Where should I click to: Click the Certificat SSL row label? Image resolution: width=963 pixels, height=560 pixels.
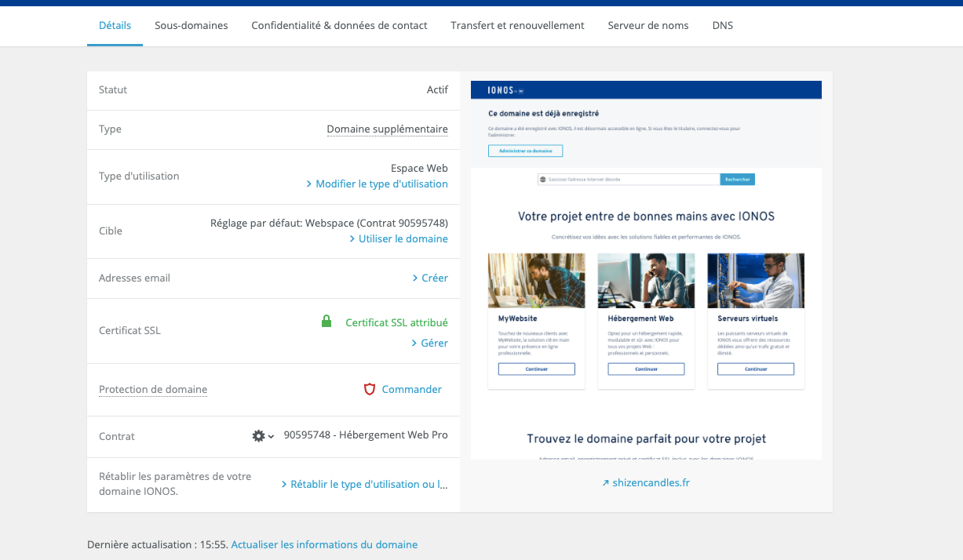click(x=129, y=331)
